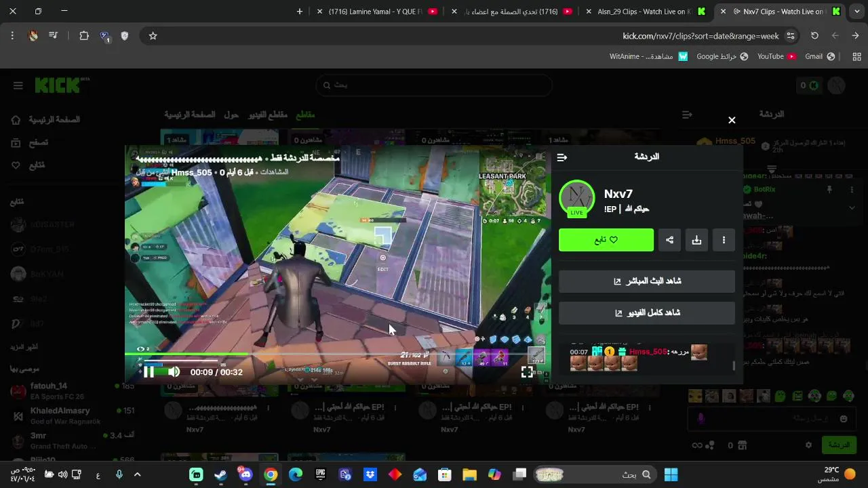Open Discord from the taskbar
The height and width of the screenshot is (488, 868).
pyautogui.click(x=245, y=474)
